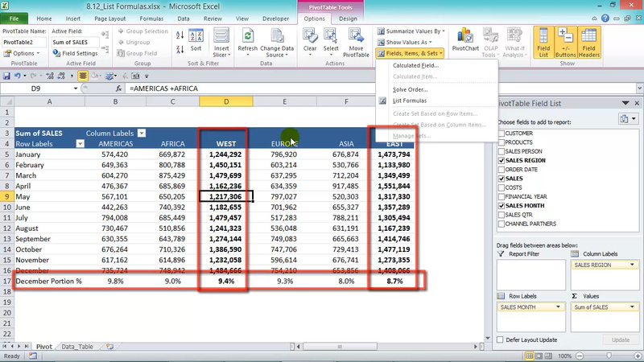Click Field Settings
This screenshot has height=362, width=644.
[75, 53]
